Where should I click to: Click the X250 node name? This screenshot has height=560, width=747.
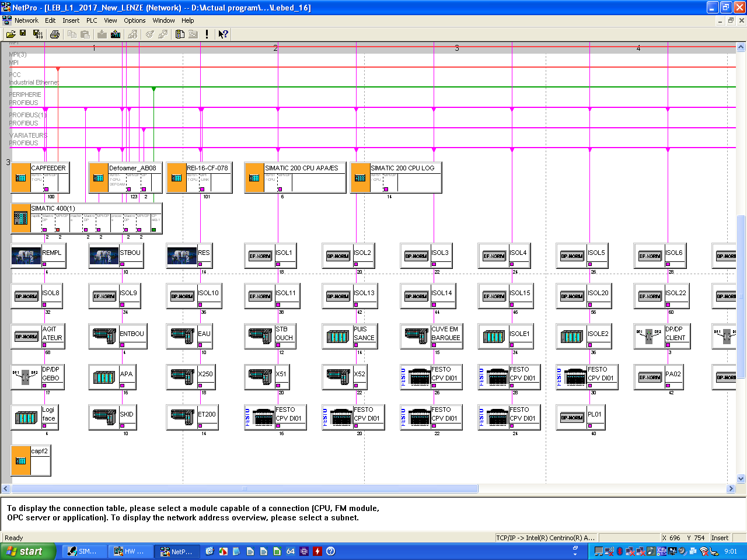(205, 374)
